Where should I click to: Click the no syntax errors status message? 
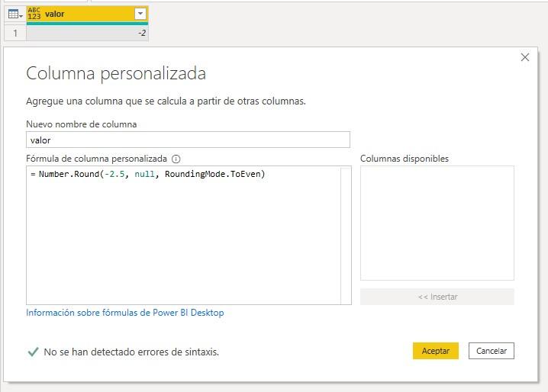click(131, 352)
